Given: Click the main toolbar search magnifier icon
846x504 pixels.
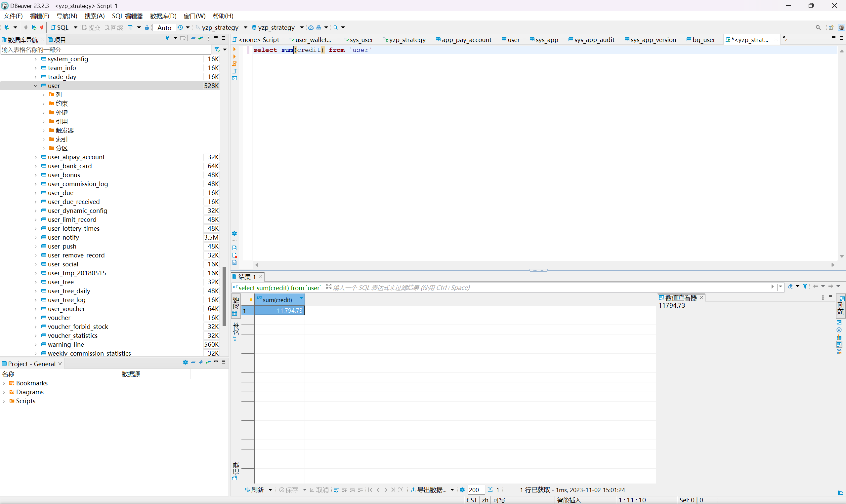Looking at the screenshot, I should click(x=336, y=27).
